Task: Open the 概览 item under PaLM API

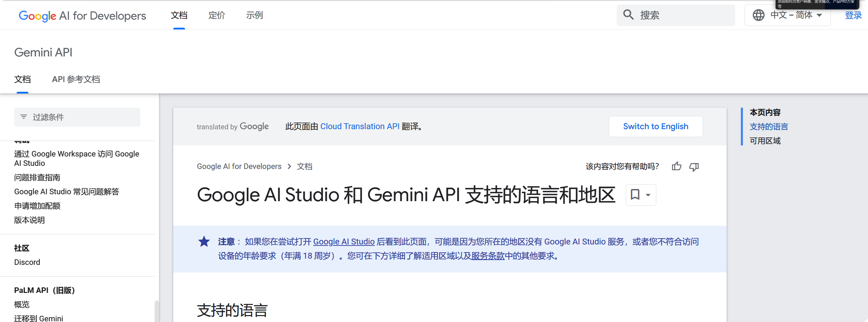Action: [x=22, y=305]
